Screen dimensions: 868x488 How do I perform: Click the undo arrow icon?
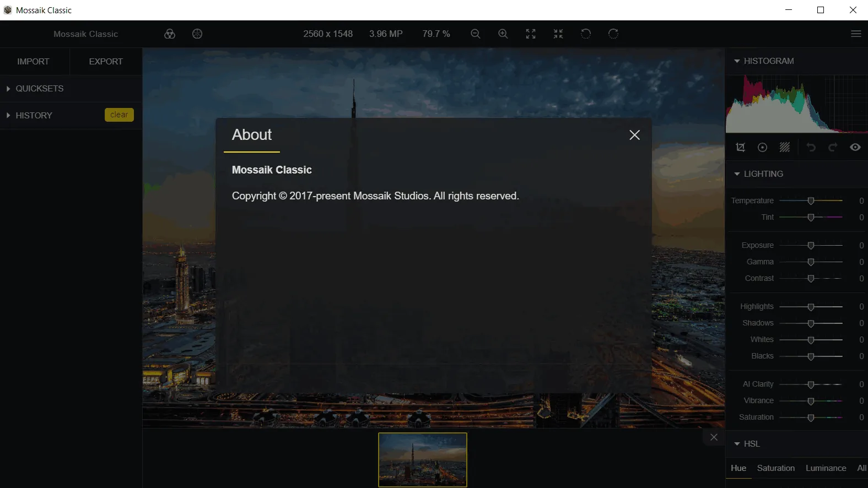[x=811, y=147]
